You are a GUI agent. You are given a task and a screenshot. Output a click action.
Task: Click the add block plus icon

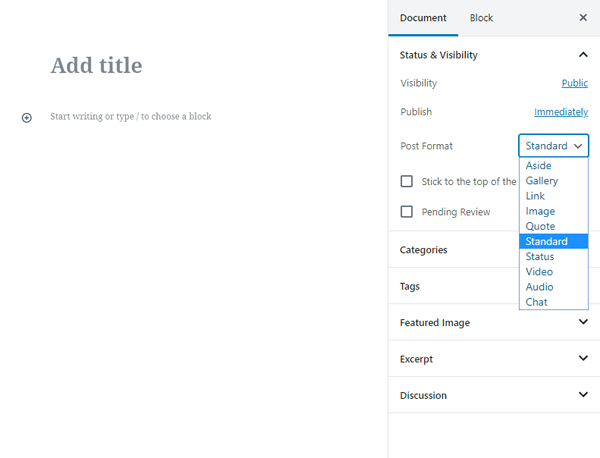(x=27, y=117)
